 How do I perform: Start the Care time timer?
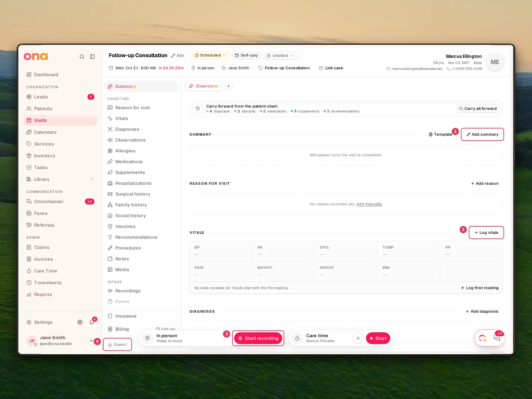point(378,338)
